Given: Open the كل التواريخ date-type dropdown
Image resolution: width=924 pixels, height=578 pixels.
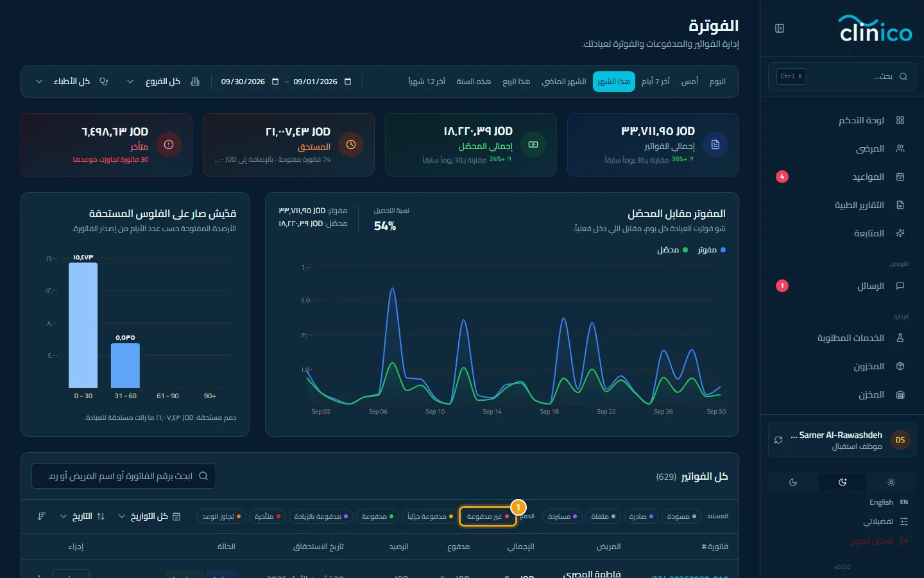Looking at the screenshot, I should (150, 516).
